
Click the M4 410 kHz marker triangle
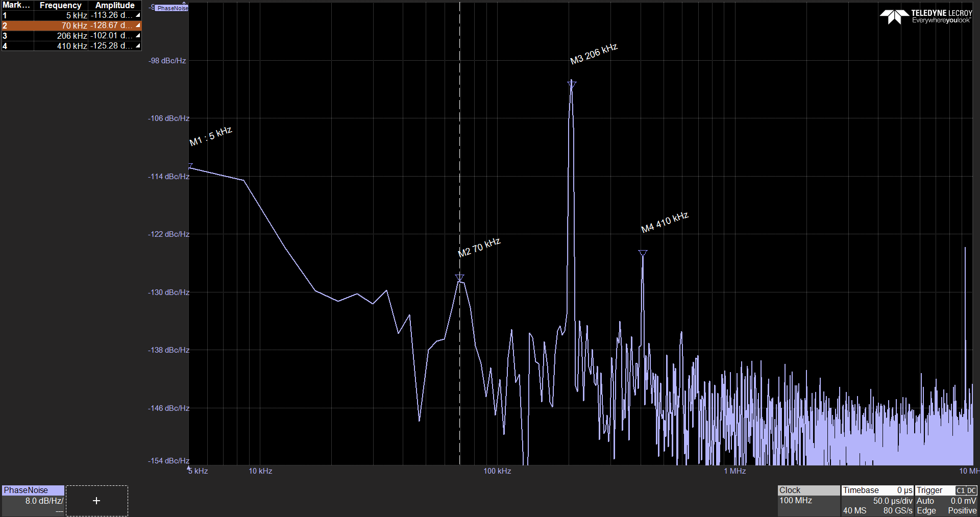click(643, 253)
